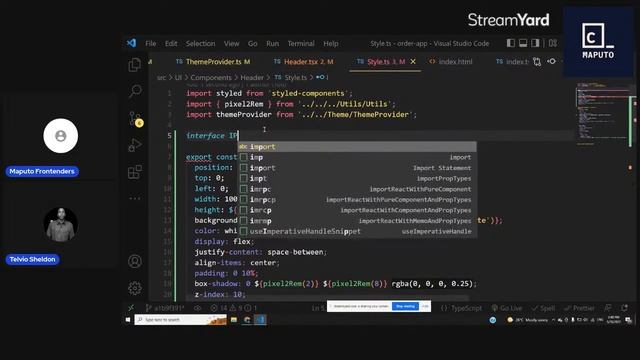The width and height of the screenshot is (640, 360).
Task: Open the Run menu
Action: pyautogui.click(x=272, y=43)
